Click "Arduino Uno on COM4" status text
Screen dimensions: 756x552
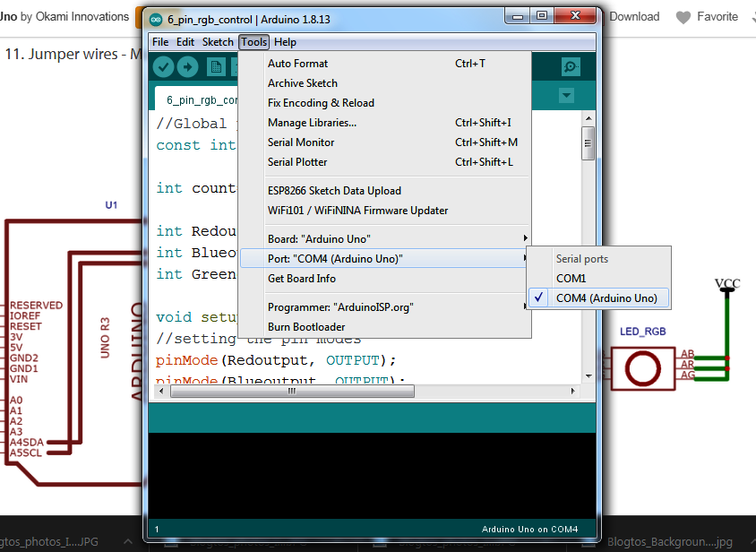529,530
